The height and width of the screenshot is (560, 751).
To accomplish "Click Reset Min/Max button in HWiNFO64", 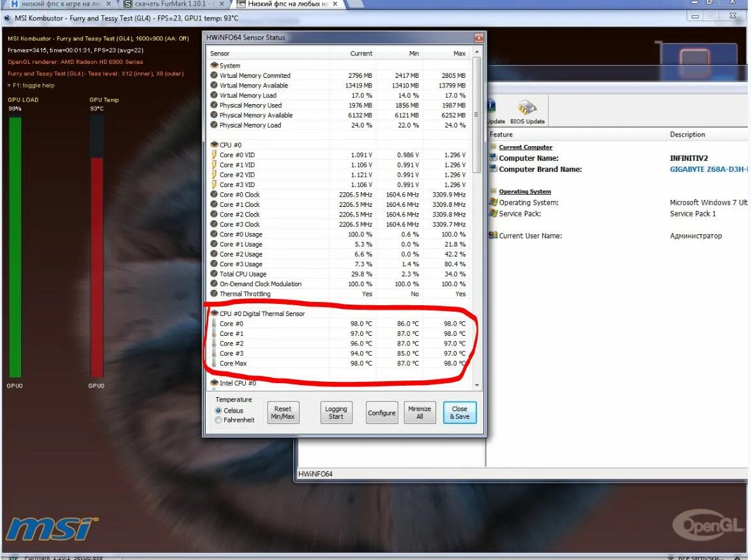I will 282,412.
